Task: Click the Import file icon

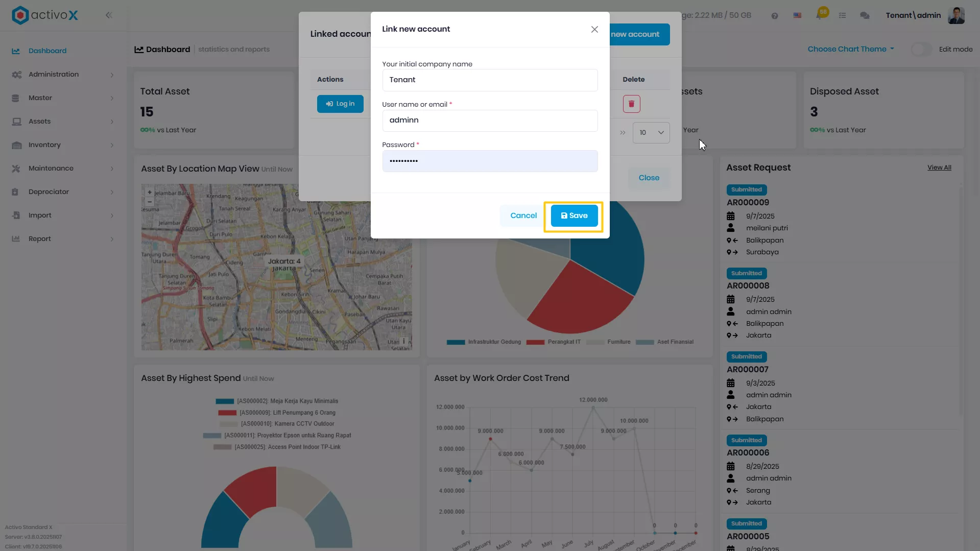Action: [x=16, y=215]
